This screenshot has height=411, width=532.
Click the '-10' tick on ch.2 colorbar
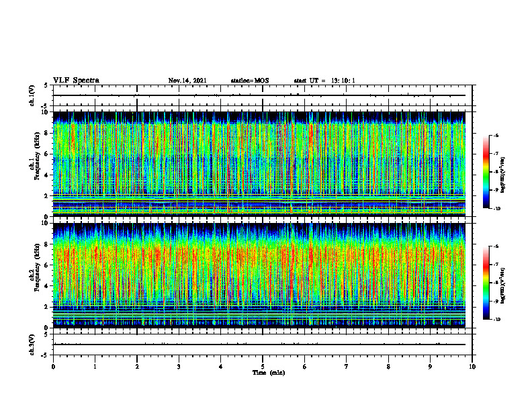(497, 319)
